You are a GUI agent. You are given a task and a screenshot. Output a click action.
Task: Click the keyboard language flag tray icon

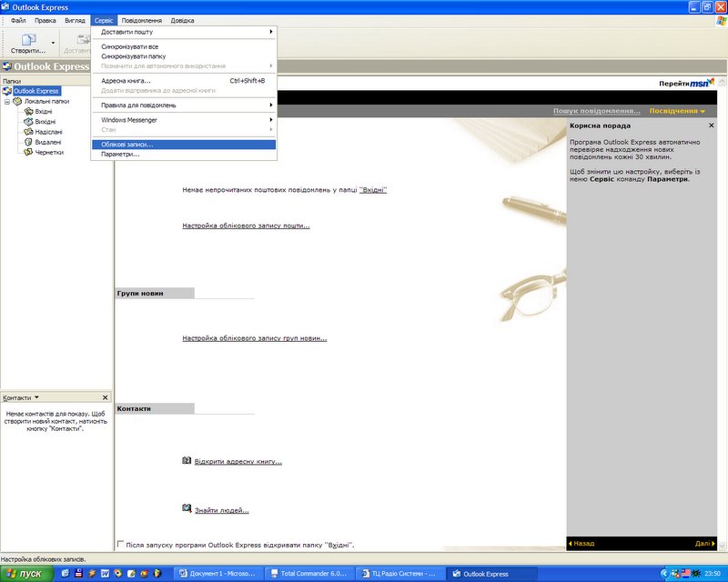coord(685,574)
